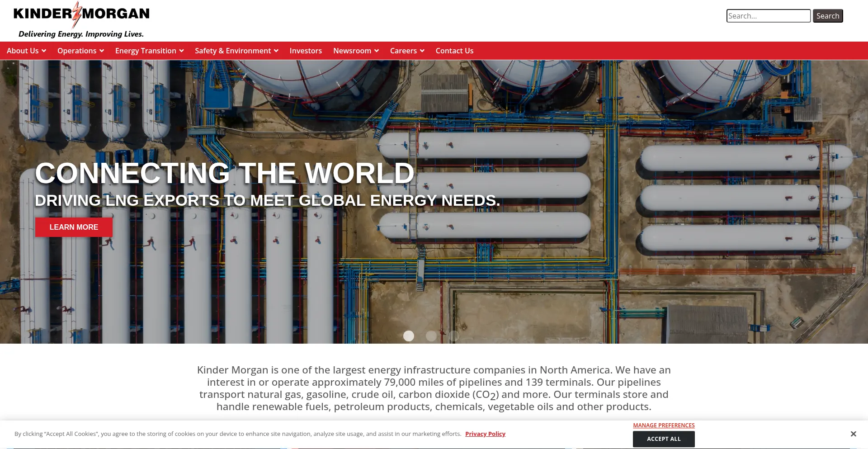Image resolution: width=868 pixels, height=449 pixels.
Task: Click the Search button
Action: coord(827,15)
